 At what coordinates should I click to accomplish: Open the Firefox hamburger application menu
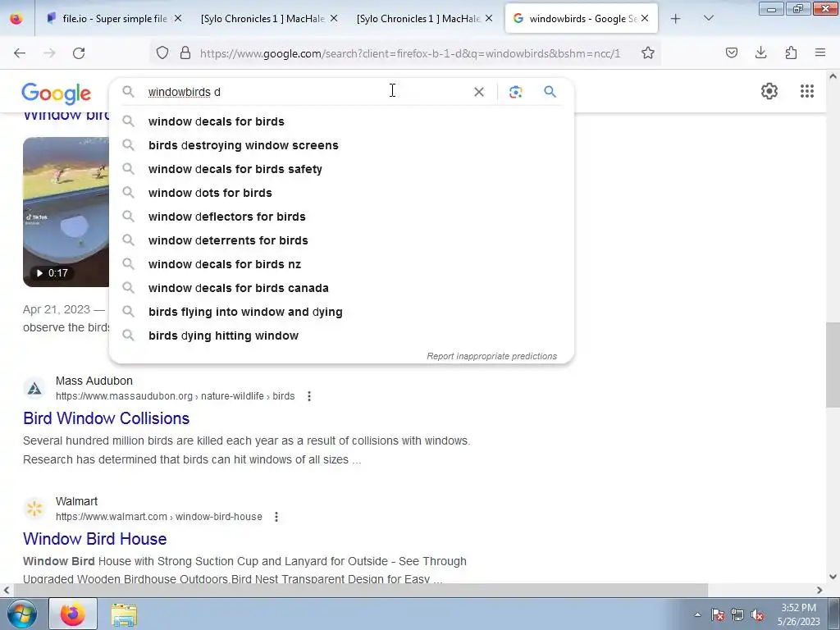click(820, 52)
